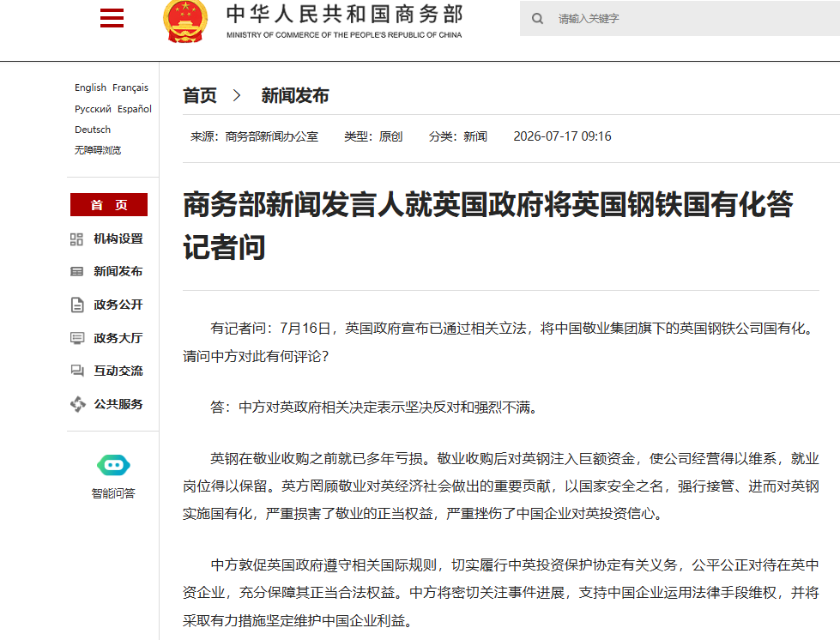Click the 中华人民共和国商务部 site title
Image resolution: width=840 pixels, height=640 pixels.
point(345,15)
